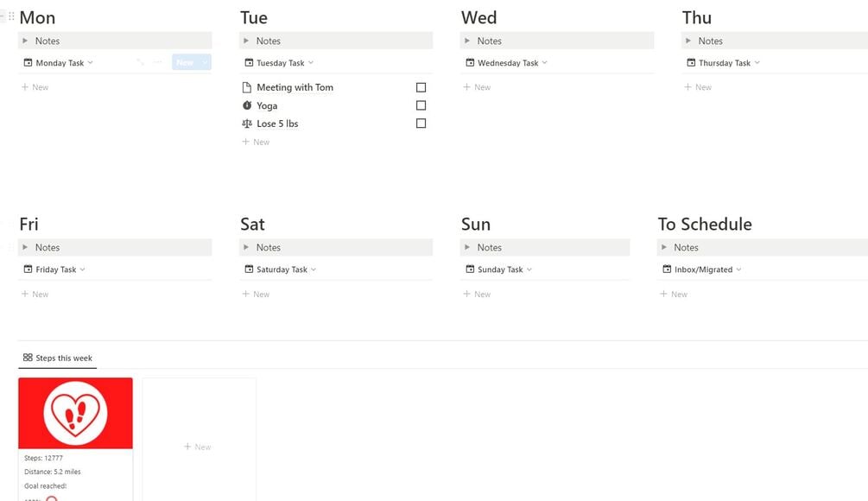The height and width of the screenshot is (501, 868).
Task: Check off the Meeting with Tom task
Action: tap(421, 87)
